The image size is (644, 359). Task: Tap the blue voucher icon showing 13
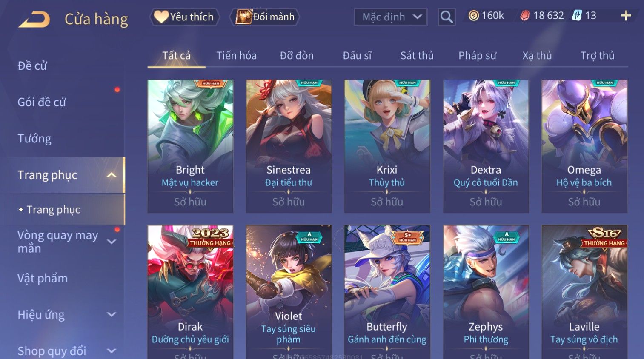[x=576, y=16]
